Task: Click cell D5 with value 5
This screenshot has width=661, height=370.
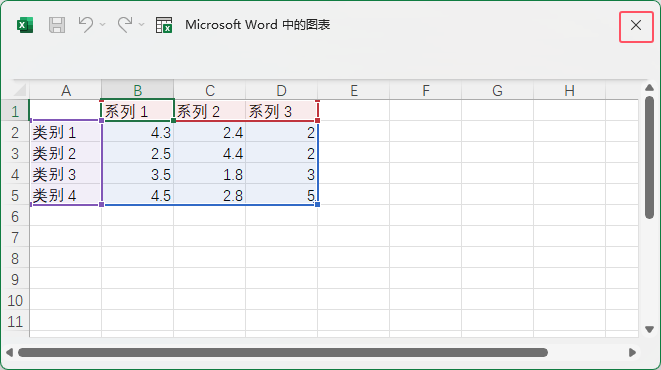Action: click(282, 195)
